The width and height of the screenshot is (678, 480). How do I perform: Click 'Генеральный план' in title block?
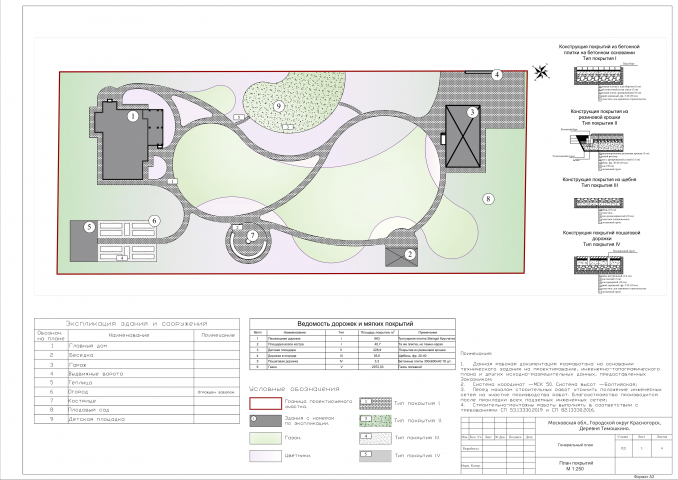coord(575,445)
